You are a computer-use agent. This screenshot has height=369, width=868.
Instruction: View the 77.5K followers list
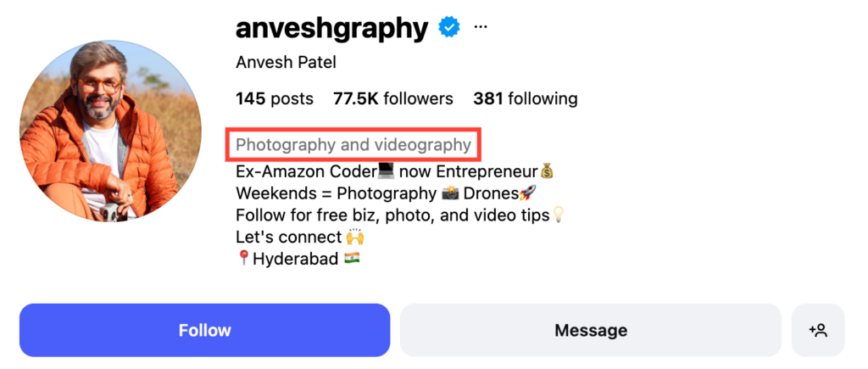click(x=392, y=98)
